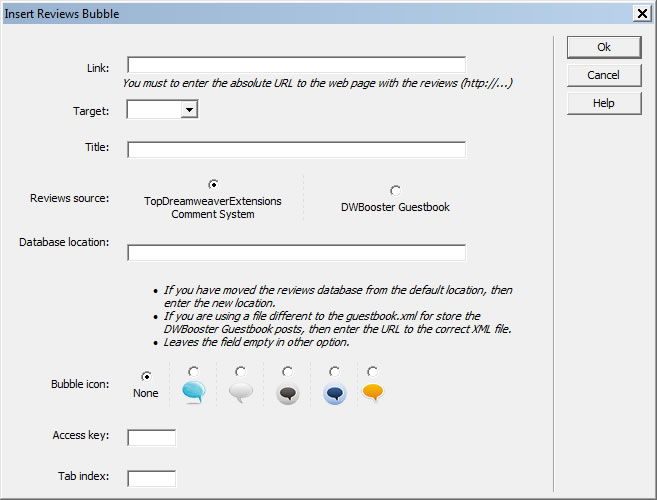Click the dark gray round bubble icon
The width and height of the screenshot is (657, 500).
[x=288, y=393]
